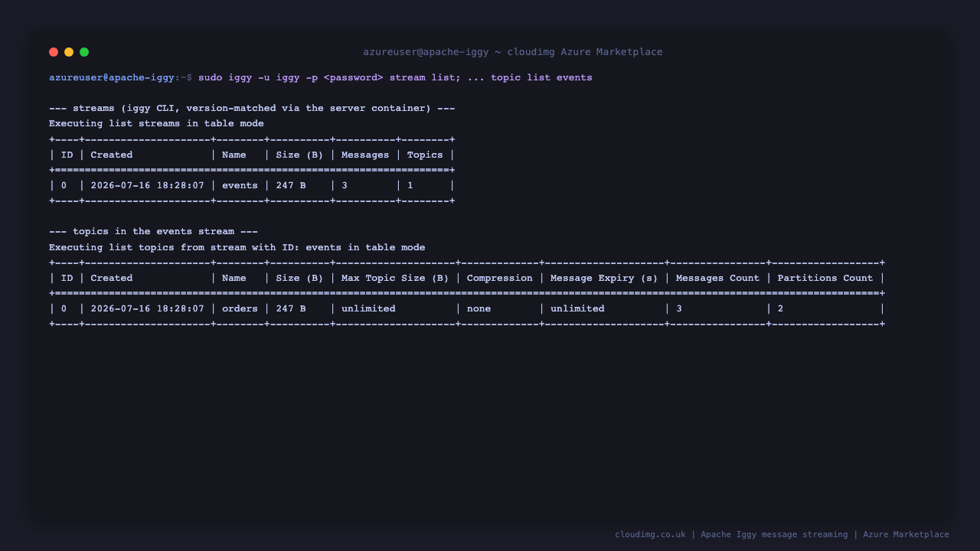980x551 pixels.
Task: Click the 'events' stream name cell
Action: point(240,185)
